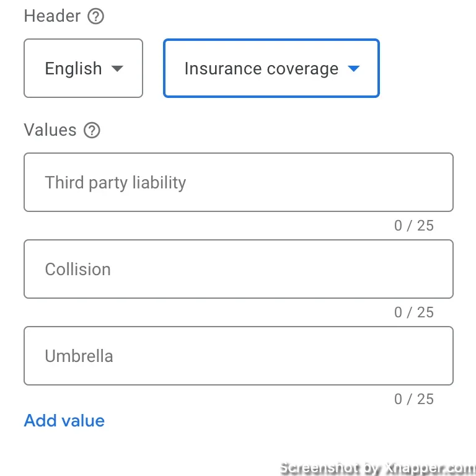Screen dimensions: 476x476
Task: Focus the Third party liability value field
Action: point(239,182)
